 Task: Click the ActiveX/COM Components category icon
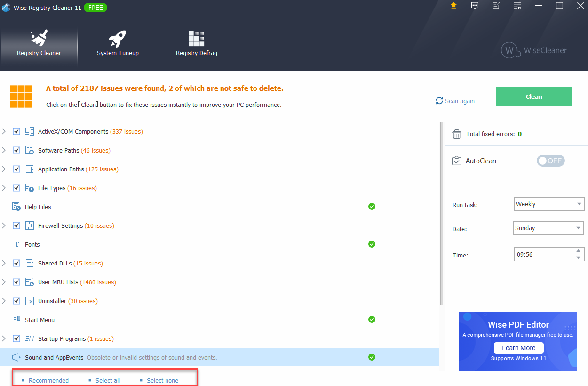[x=30, y=131]
